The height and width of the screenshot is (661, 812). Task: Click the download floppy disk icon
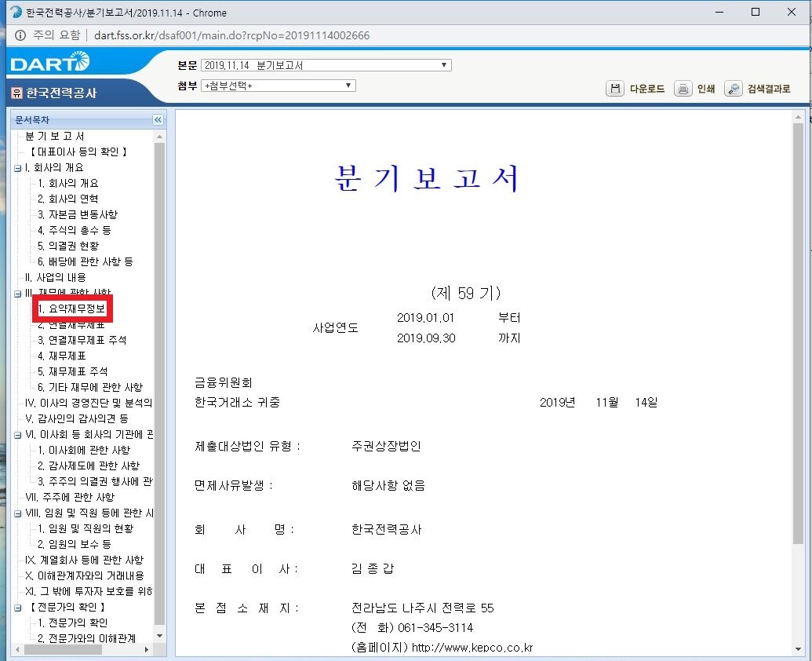point(615,89)
